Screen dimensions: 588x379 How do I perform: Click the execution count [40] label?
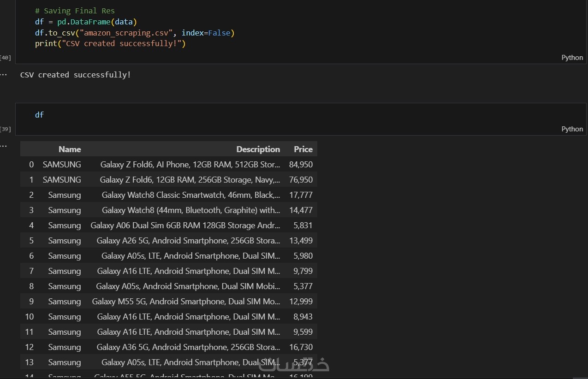[6, 58]
